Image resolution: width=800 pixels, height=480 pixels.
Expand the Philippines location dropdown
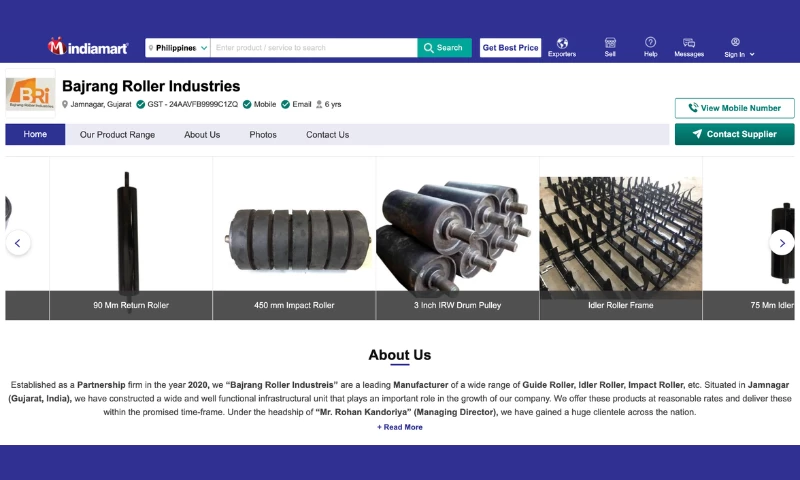point(177,48)
